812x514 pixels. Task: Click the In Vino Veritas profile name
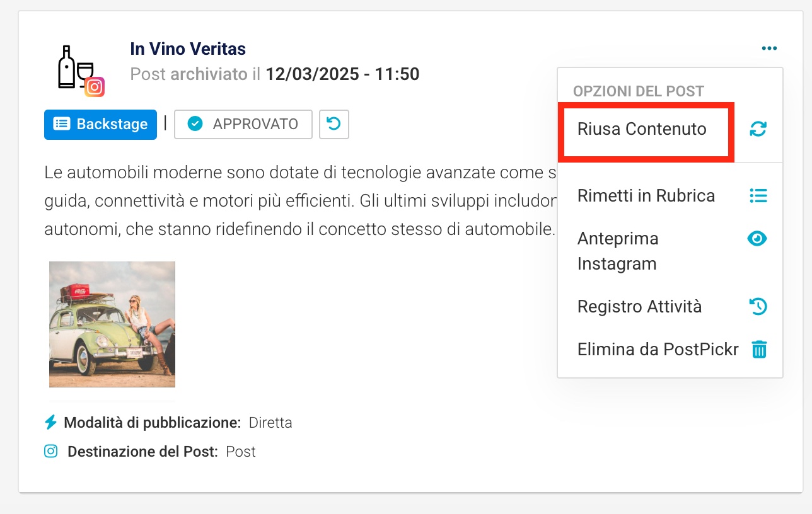pos(188,49)
